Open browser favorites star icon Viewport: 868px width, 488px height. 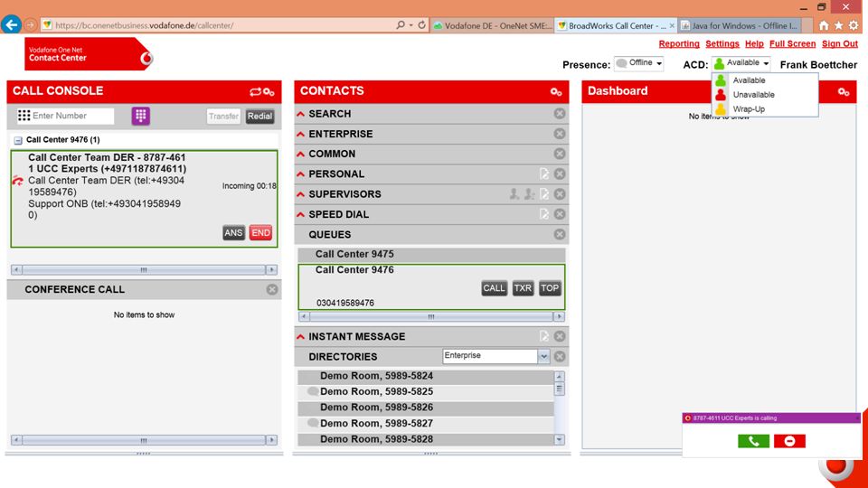tap(839, 25)
